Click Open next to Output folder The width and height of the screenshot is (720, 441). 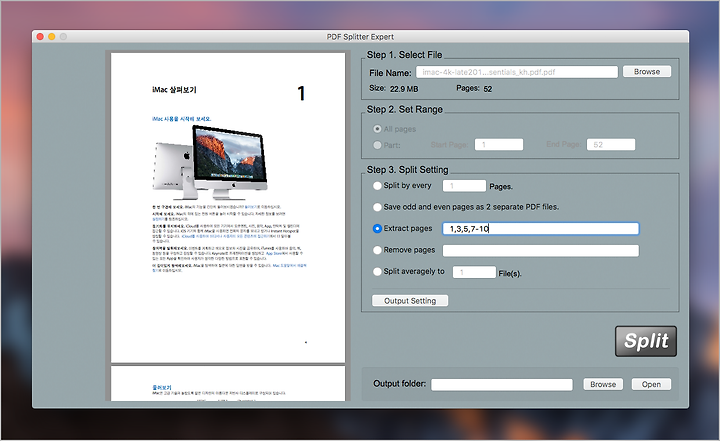[x=651, y=384]
